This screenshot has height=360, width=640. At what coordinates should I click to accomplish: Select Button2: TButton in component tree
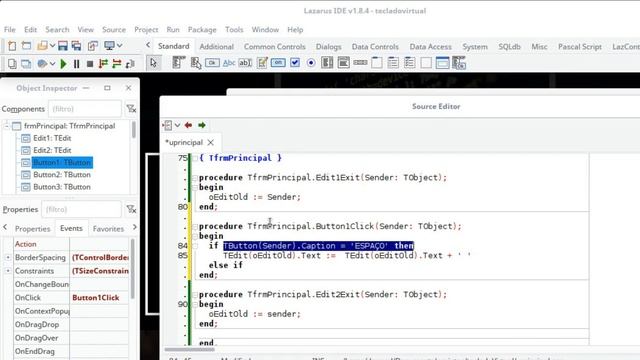click(x=62, y=175)
